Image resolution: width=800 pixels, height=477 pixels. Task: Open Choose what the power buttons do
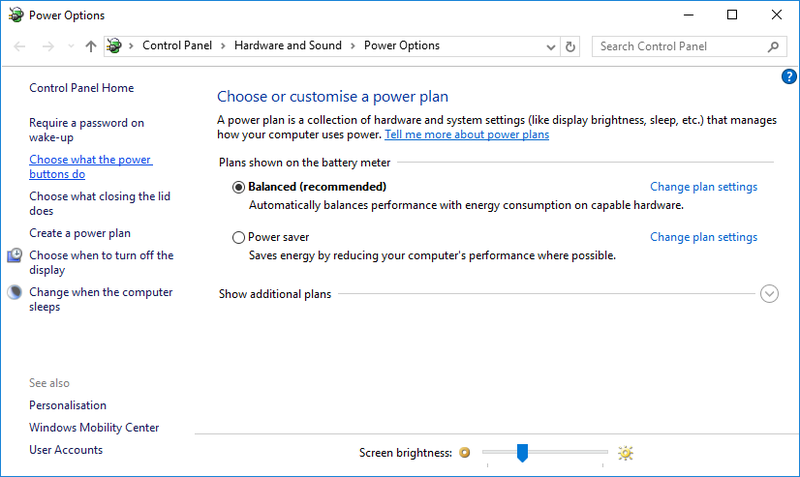(x=90, y=167)
